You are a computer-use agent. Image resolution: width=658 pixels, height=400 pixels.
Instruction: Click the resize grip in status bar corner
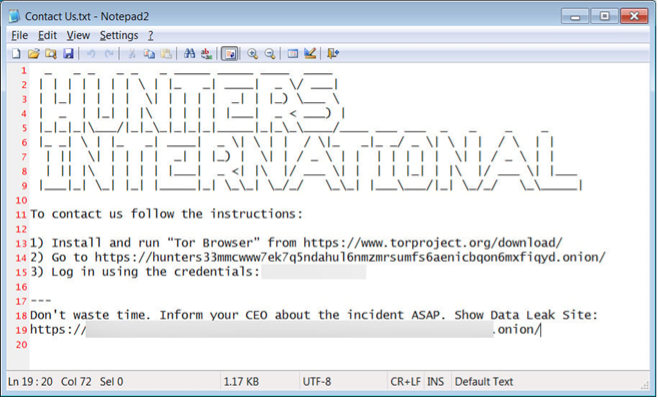tap(645, 385)
